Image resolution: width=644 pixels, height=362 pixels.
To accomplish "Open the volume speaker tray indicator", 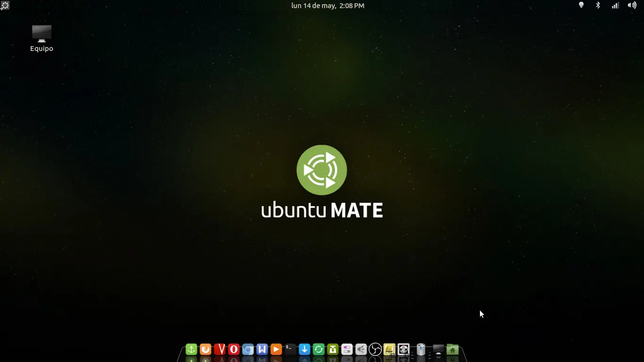I will tap(632, 5).
